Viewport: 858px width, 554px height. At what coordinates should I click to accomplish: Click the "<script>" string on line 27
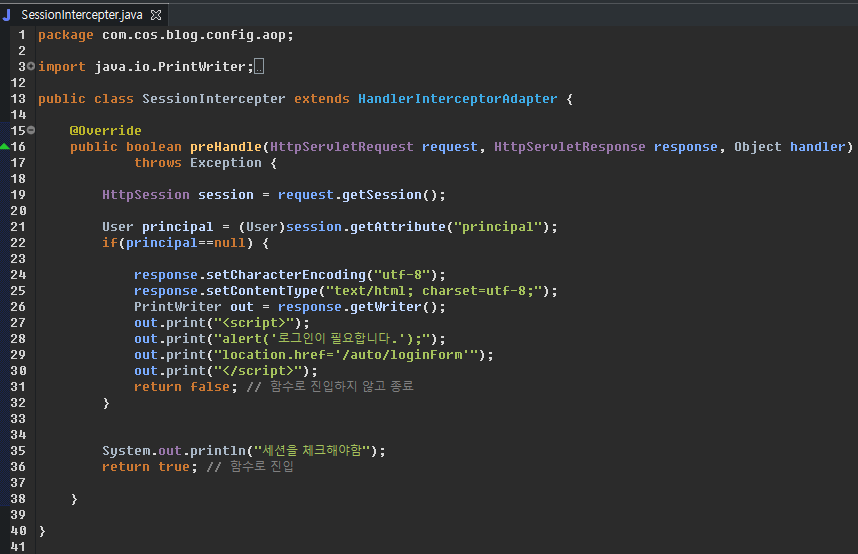[254, 323]
